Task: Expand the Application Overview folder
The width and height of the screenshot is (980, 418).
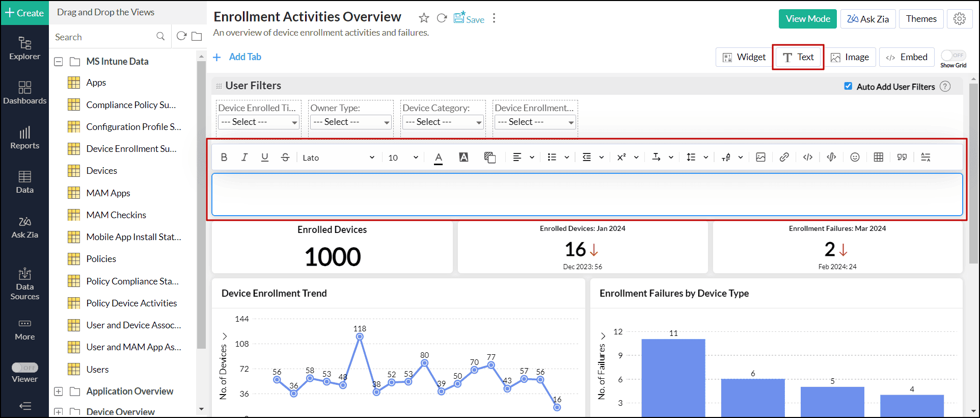Action: point(59,391)
